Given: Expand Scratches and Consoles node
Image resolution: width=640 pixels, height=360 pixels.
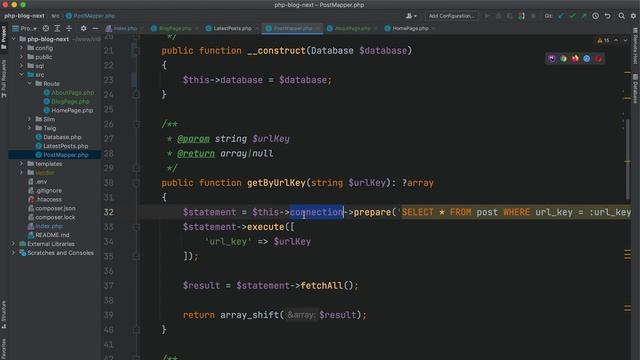Looking at the screenshot, I should 13,253.
